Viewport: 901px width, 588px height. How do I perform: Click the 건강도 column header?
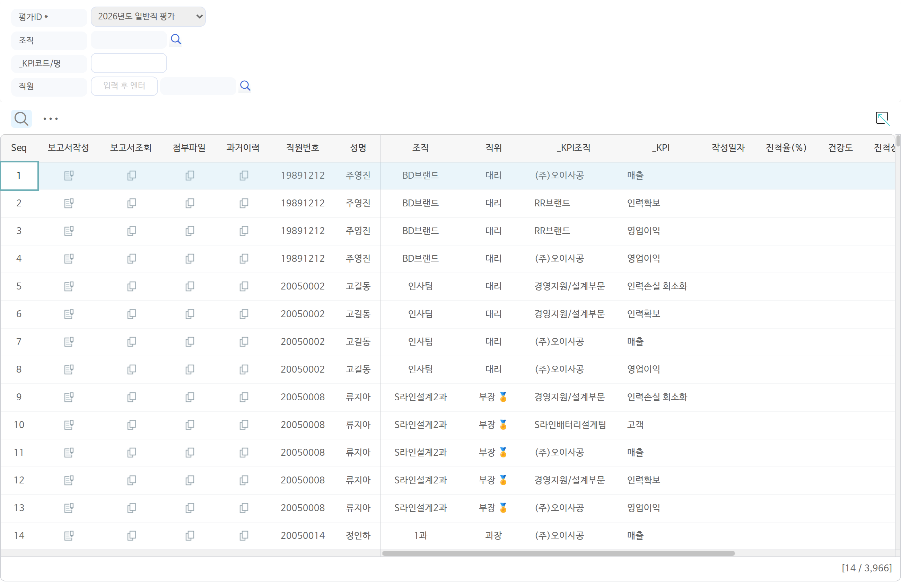840,148
